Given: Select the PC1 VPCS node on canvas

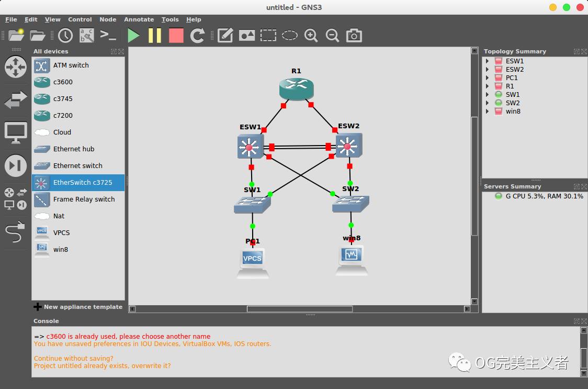Looking at the screenshot, I should pos(252,263).
